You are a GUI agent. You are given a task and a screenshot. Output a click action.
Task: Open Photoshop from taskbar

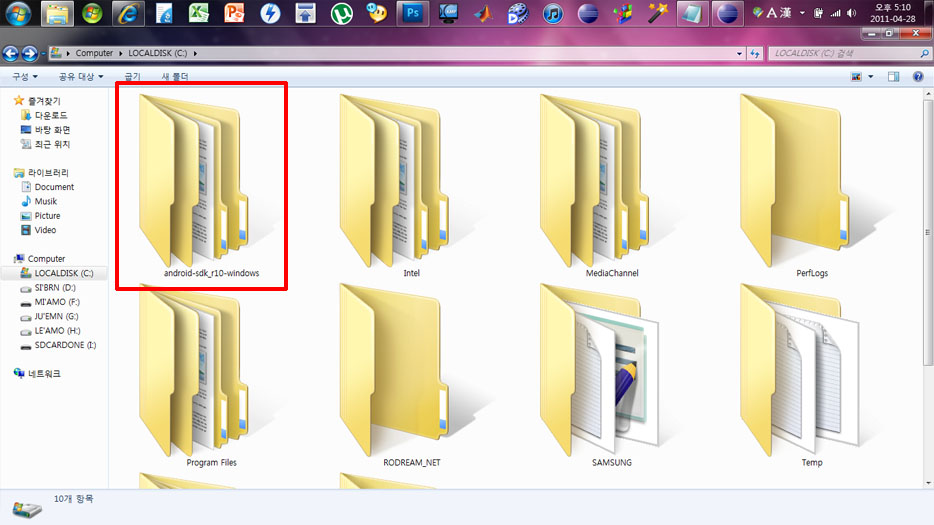[412, 13]
